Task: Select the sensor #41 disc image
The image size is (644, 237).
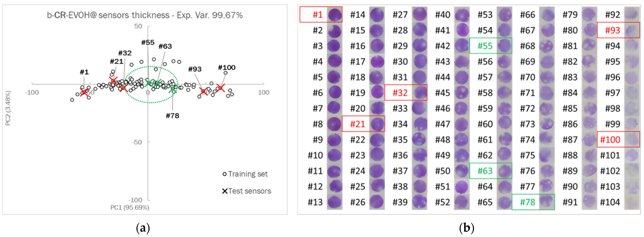Action: pos(462,30)
